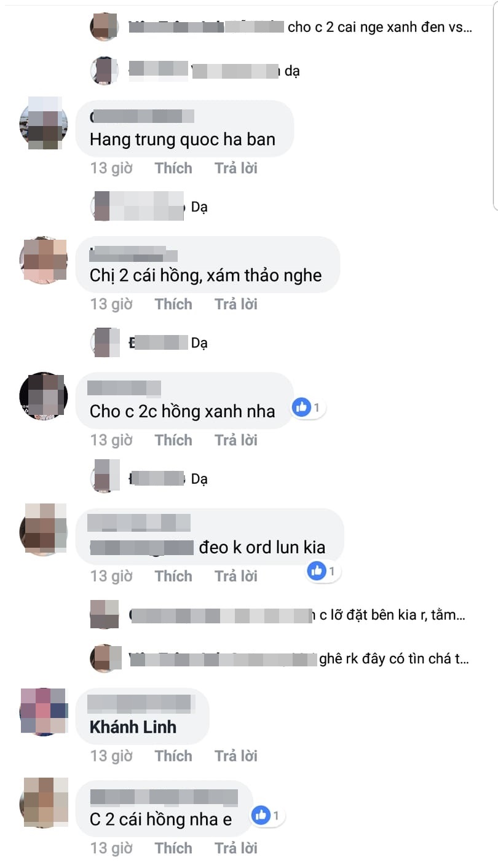Open avatar of "Khánh Linh" commenter
This screenshot has height=868, width=498.
(x=44, y=711)
